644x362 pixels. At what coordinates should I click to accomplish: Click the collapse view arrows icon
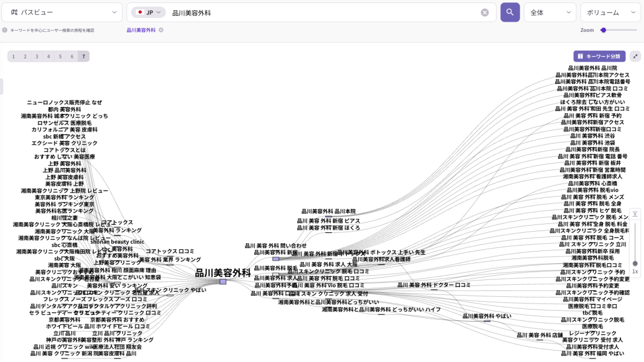636,56
